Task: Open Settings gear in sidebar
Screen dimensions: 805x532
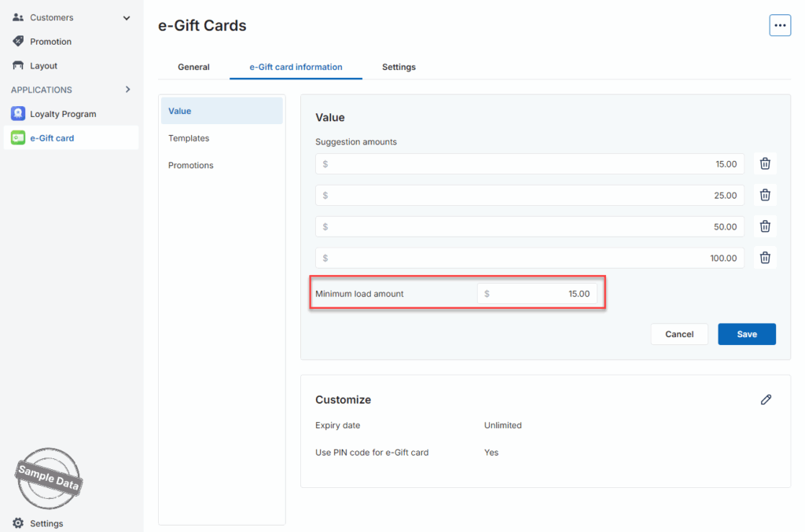Action: coord(18,523)
